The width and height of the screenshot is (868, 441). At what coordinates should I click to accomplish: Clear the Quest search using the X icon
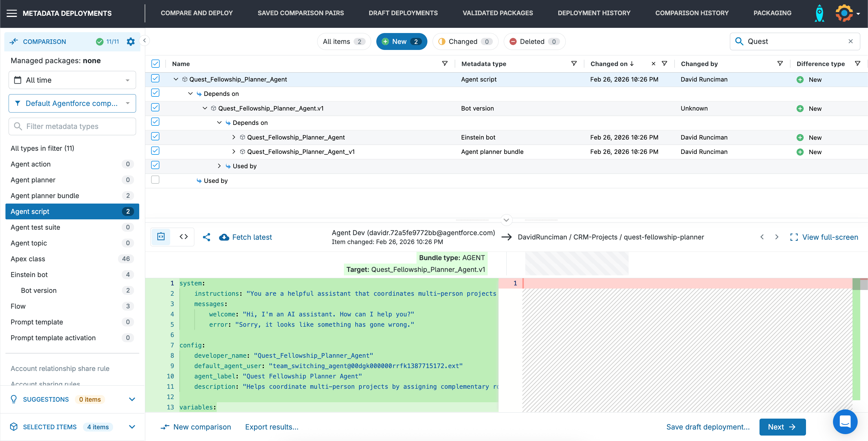tap(850, 41)
